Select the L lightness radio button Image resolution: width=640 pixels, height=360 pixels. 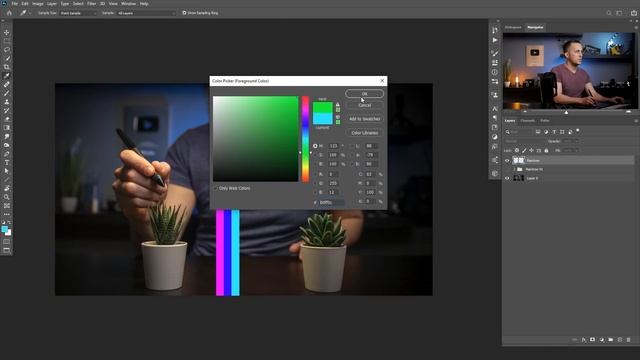[x=353, y=146]
